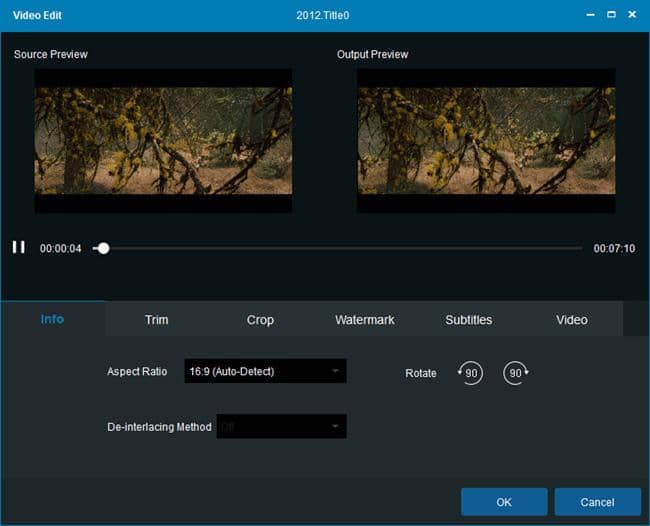Click OK to apply edits
This screenshot has height=526, width=650.
click(503, 502)
